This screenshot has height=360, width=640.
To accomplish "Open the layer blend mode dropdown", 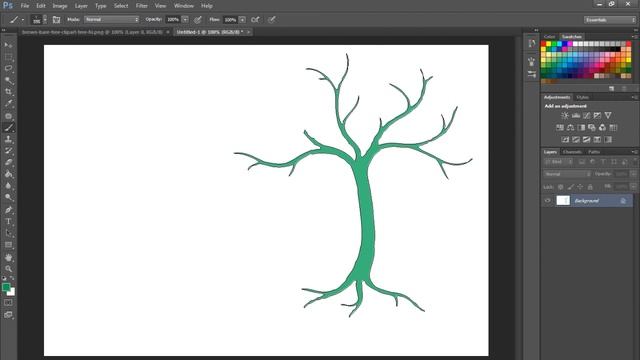I will pos(567,174).
